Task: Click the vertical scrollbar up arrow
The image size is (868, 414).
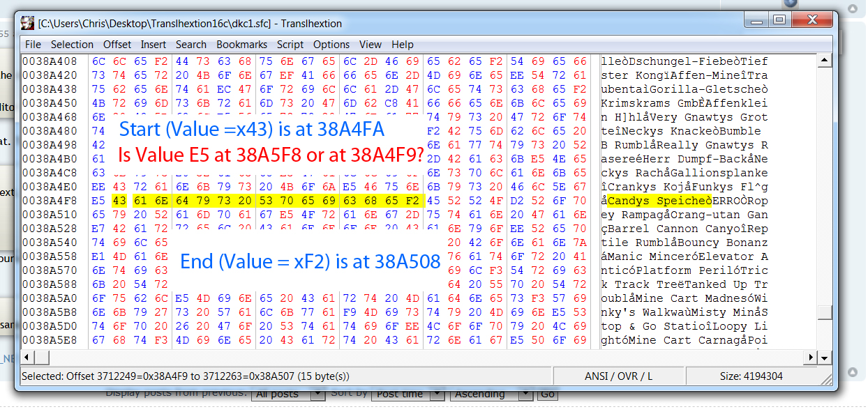Action: [x=825, y=61]
